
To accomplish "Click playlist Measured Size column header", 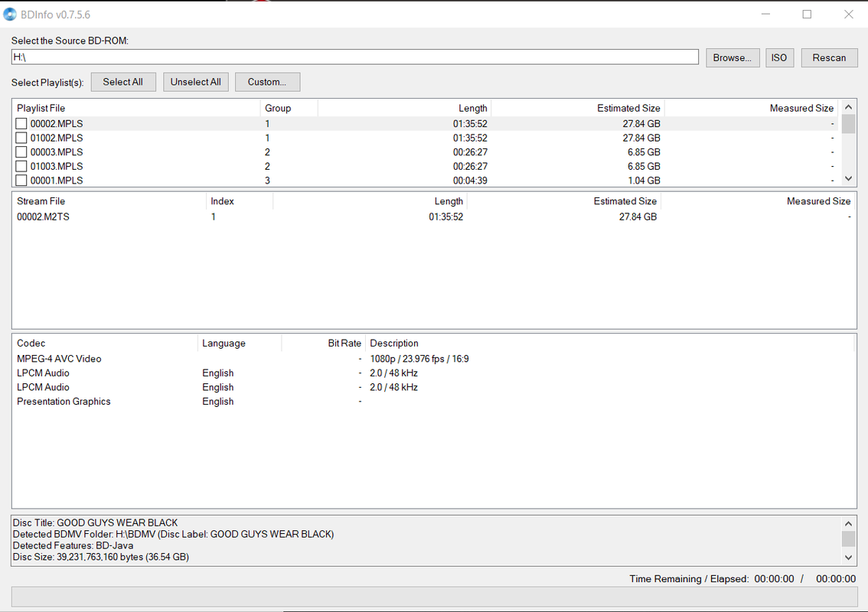I will pos(752,109).
